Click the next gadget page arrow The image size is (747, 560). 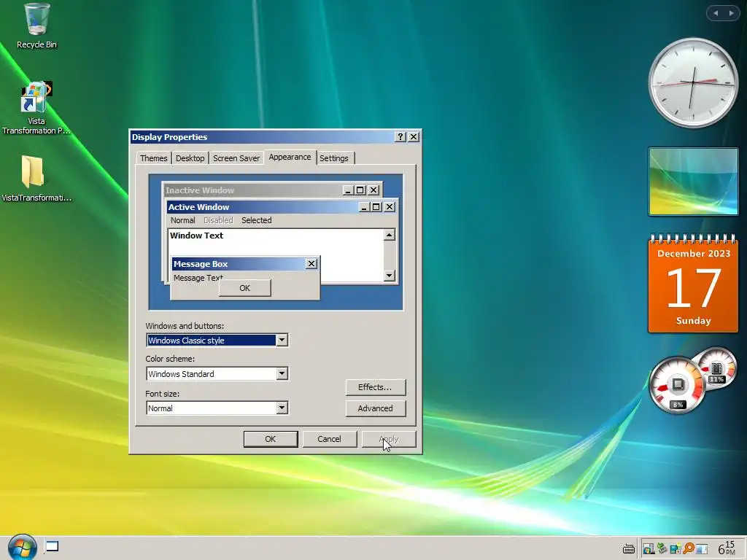(731, 13)
